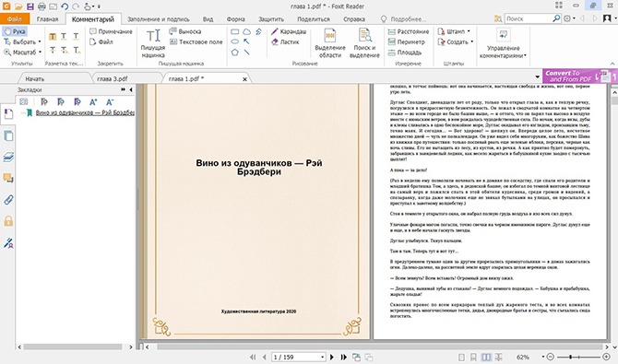The width and height of the screenshot is (618, 364).
Task: Open the page number dropdown
Action: coord(323,357)
